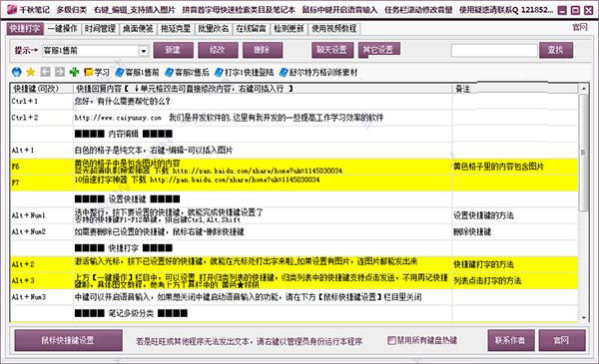
Task: Open the 客服1售前 notebook bookmark
Action: click(x=137, y=72)
